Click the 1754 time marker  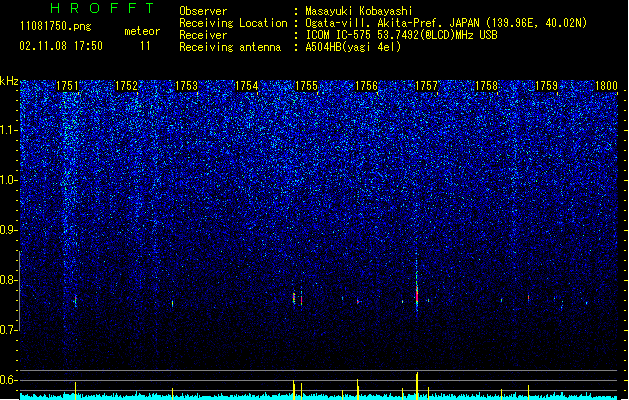click(246, 86)
